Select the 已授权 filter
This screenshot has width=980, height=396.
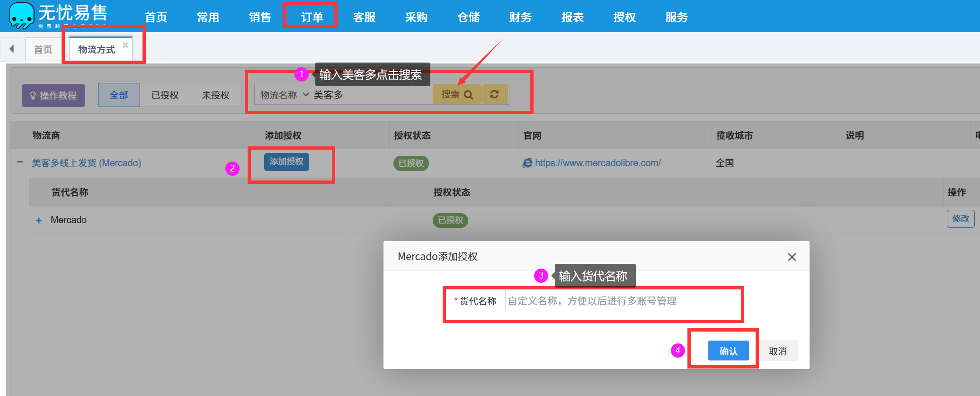[165, 95]
